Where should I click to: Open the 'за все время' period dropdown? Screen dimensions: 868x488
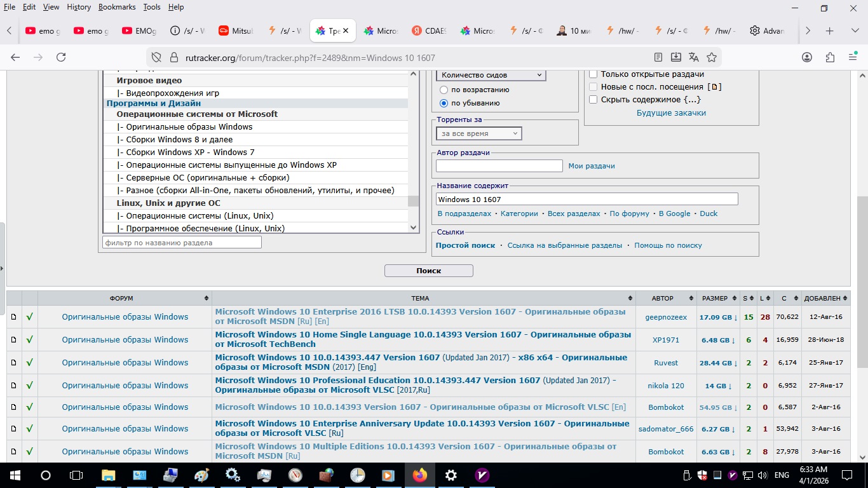(479, 133)
